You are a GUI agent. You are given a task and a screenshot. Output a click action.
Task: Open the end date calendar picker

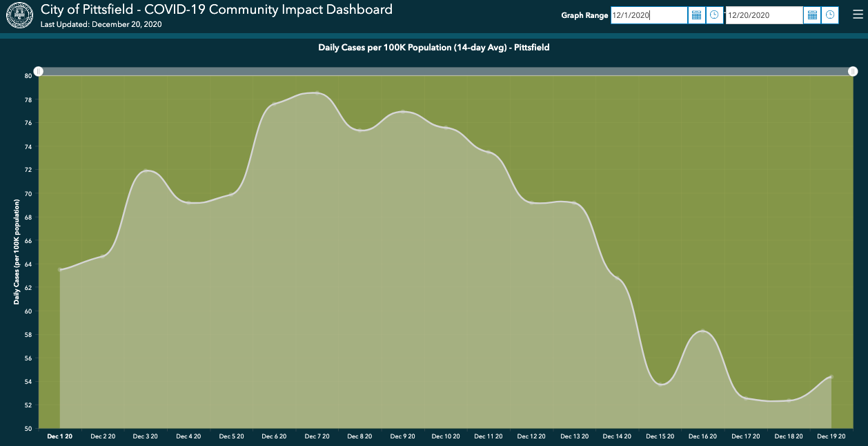click(x=812, y=15)
